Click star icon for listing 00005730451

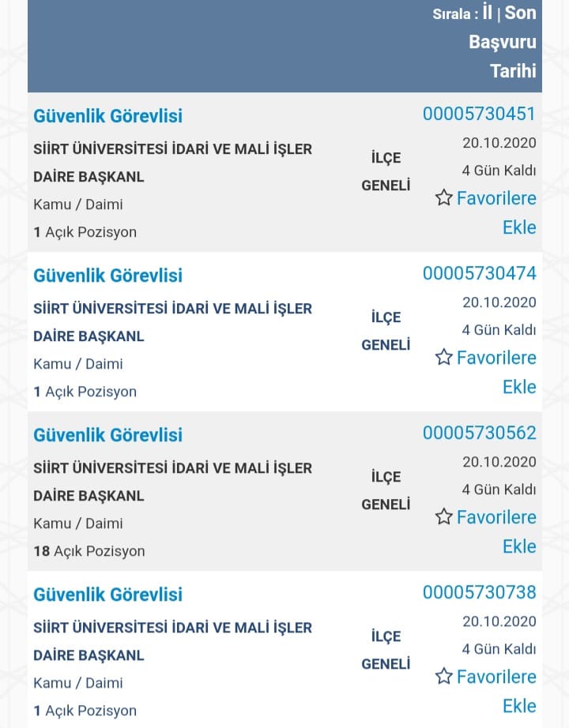coord(443,197)
